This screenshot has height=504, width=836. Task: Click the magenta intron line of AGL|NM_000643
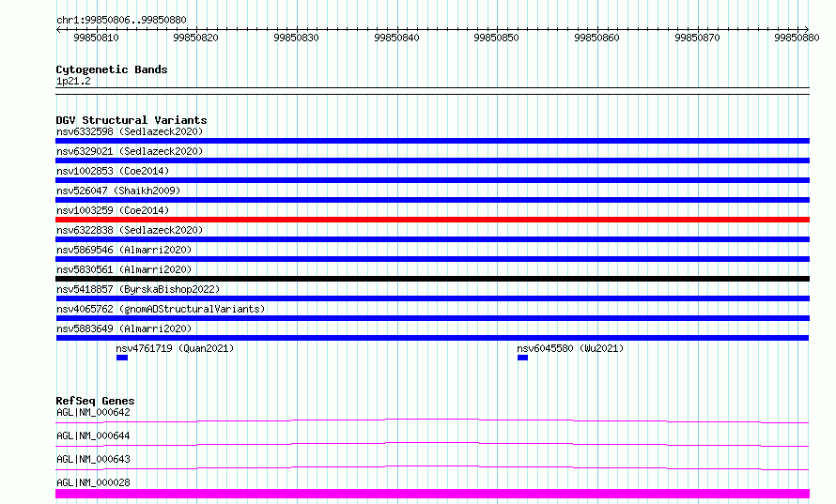(432, 467)
